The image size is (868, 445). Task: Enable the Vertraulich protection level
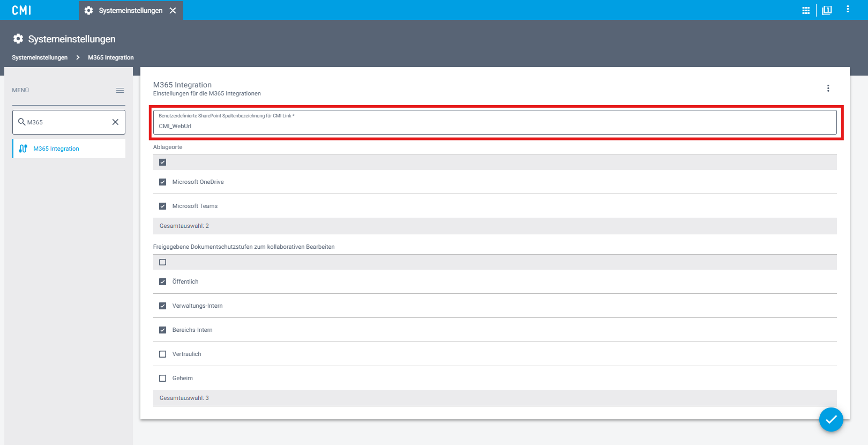pyautogui.click(x=163, y=354)
